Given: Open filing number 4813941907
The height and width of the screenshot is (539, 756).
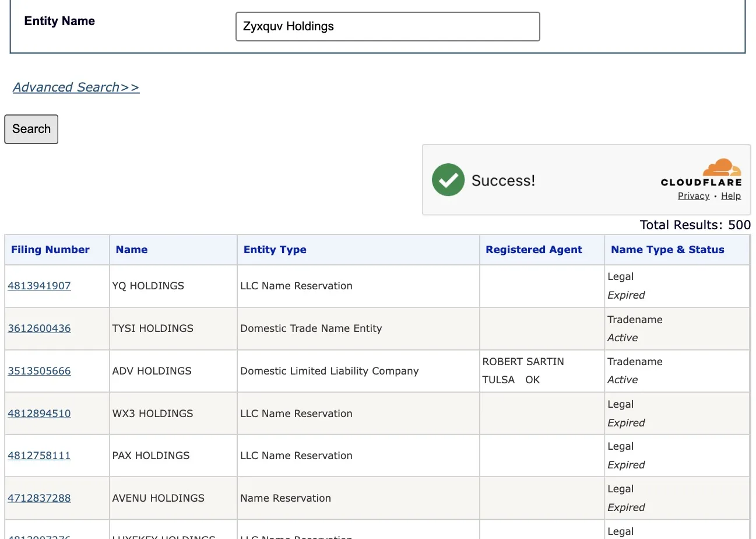Looking at the screenshot, I should point(39,286).
